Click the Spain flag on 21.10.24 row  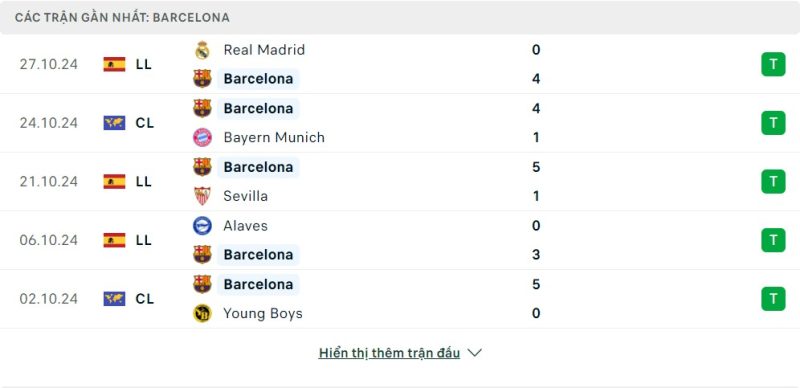[114, 182]
